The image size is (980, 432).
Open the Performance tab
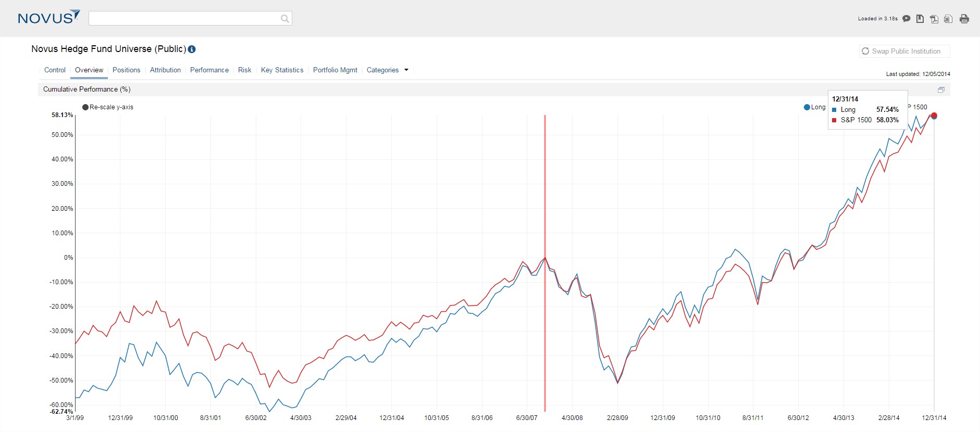pos(209,70)
